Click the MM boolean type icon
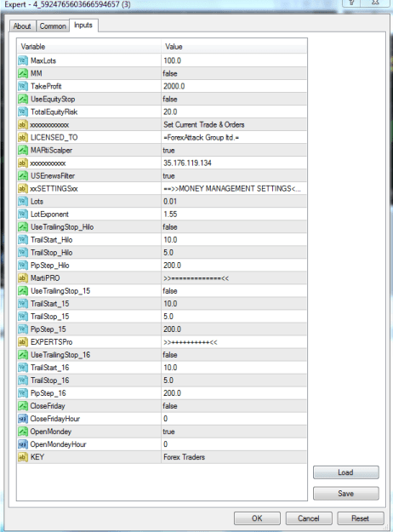This screenshot has height=532, width=393. [23, 73]
